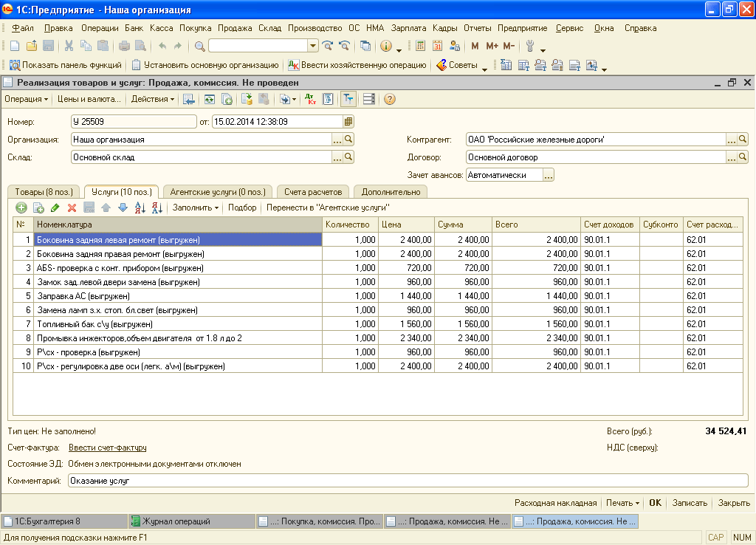Click the ДтКт posting result icon
Viewport: 756px width, 545px height.
[x=310, y=99]
